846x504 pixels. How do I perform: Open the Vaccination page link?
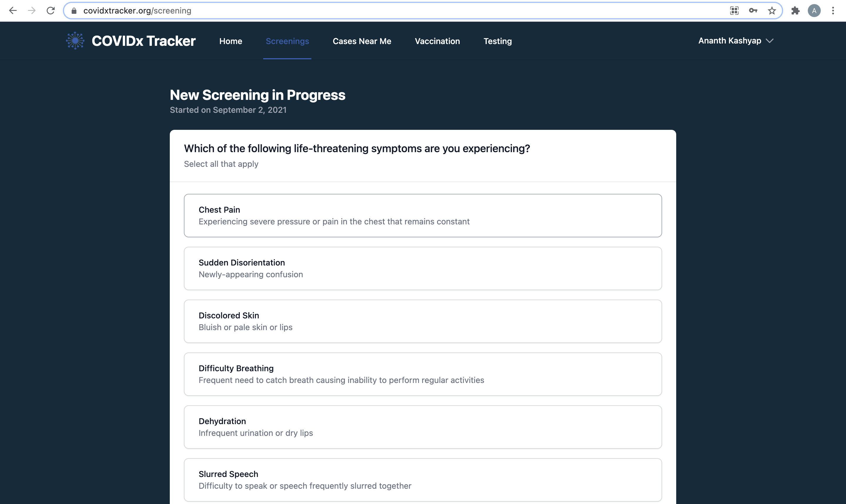pyautogui.click(x=437, y=41)
